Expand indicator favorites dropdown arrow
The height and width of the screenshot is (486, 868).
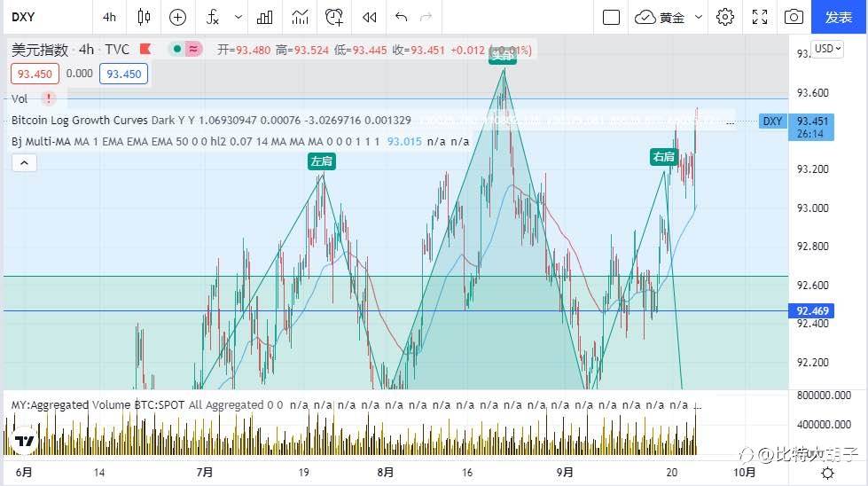pos(238,17)
